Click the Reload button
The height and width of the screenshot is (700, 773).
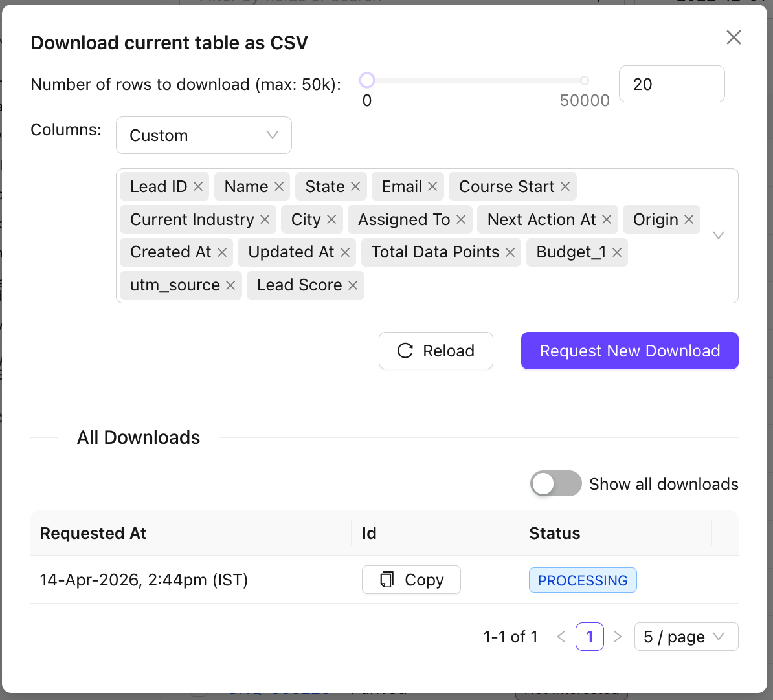(x=436, y=351)
